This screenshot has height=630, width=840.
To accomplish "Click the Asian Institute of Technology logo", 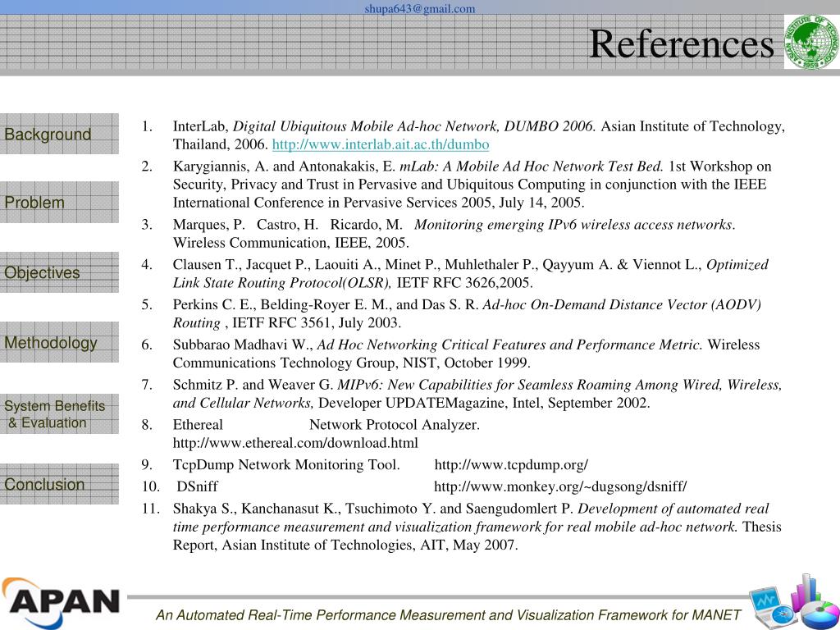I will coord(811,42).
